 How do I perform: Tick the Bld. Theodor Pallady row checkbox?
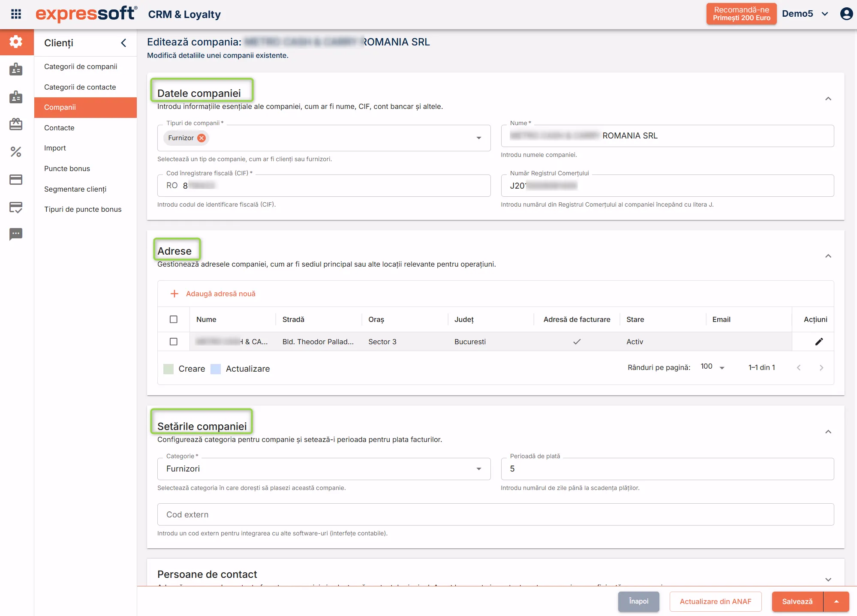174,342
